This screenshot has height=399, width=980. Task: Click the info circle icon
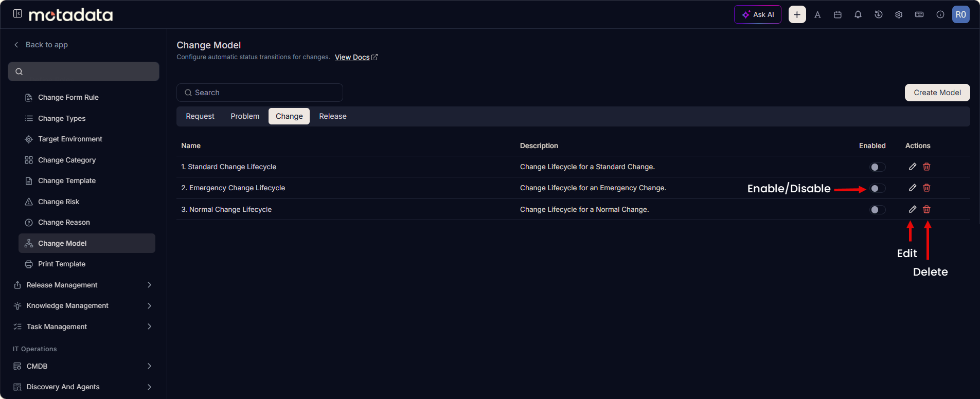pyautogui.click(x=940, y=14)
